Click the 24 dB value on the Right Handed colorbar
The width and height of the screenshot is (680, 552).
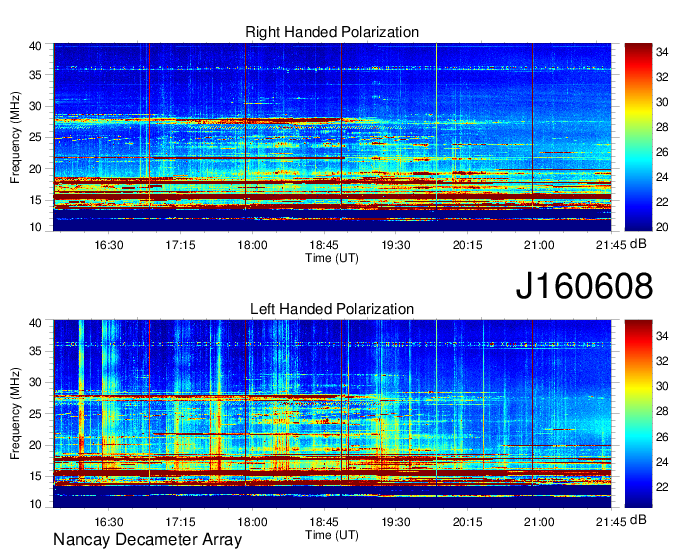pyautogui.click(x=662, y=177)
